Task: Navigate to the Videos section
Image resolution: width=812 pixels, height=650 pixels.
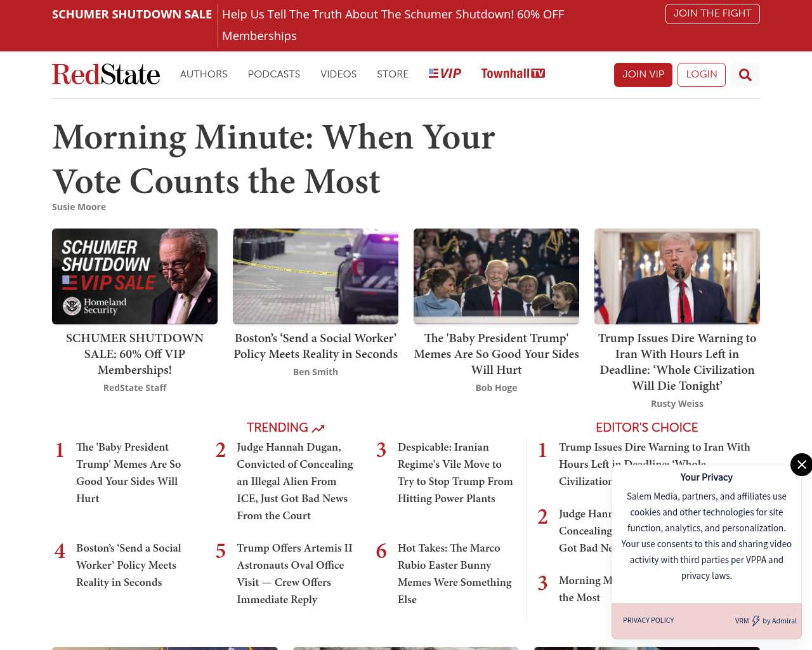Action: (x=338, y=74)
